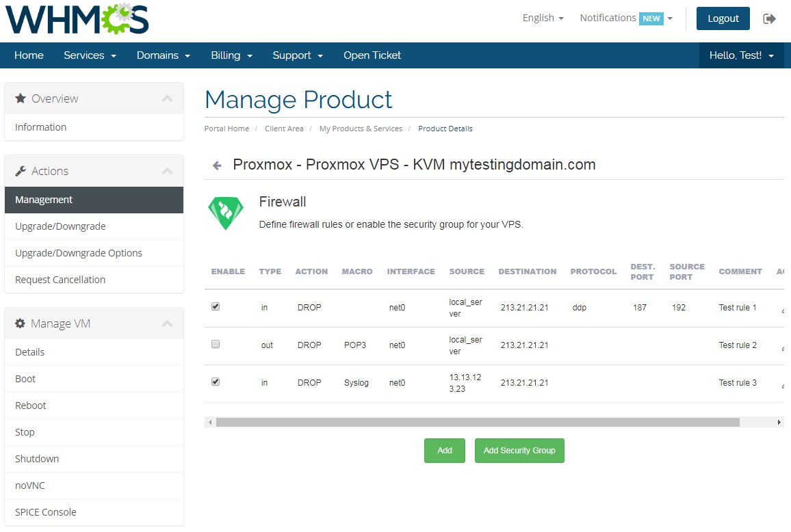Screen dimensions: 791x532
Task: Expand the Support menu
Action: pos(298,55)
